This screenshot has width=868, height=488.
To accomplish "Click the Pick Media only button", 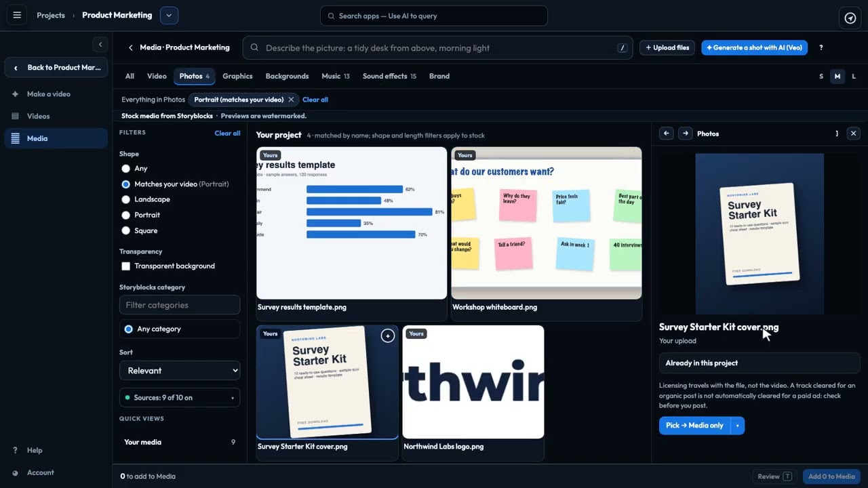I will click(x=694, y=426).
